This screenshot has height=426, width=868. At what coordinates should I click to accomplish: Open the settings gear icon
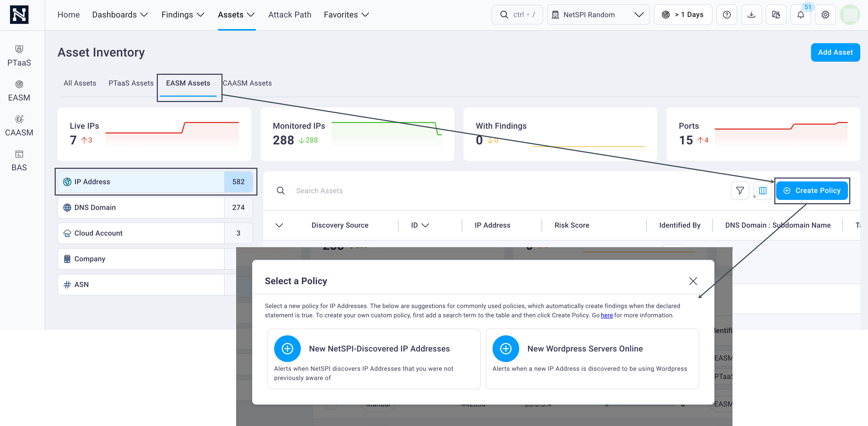point(825,14)
